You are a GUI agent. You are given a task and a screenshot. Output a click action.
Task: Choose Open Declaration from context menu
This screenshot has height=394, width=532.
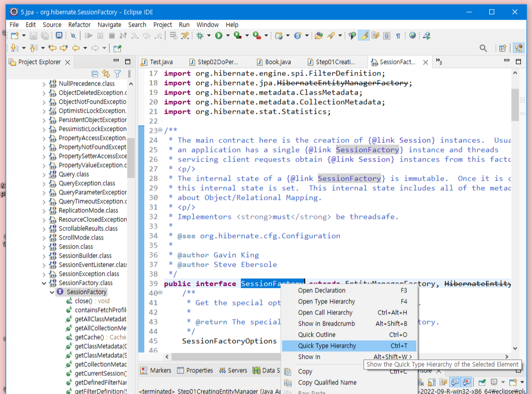(349, 290)
